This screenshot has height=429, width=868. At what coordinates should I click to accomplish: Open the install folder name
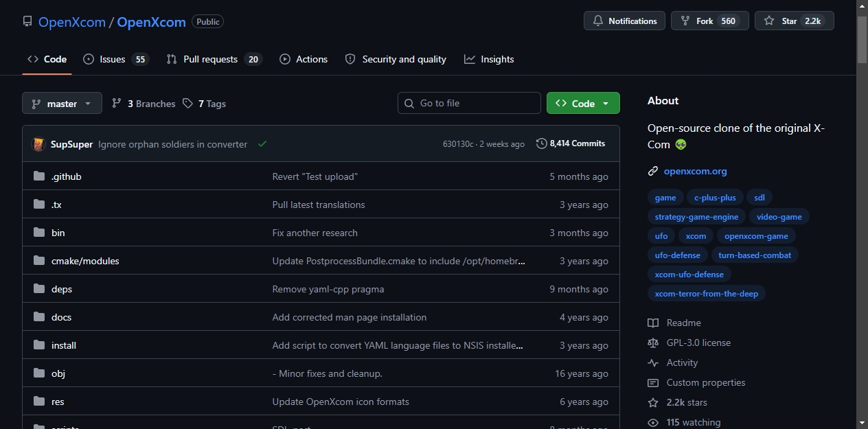(x=64, y=345)
